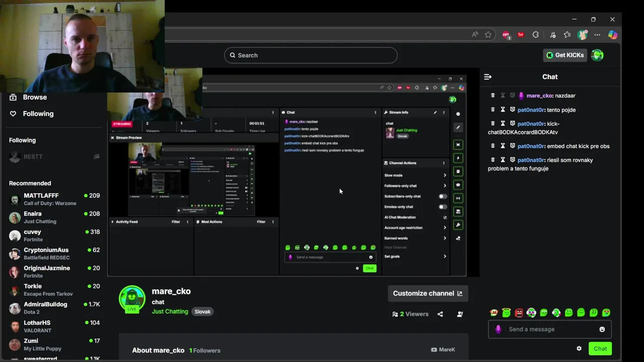Delete the 'riesil som rovnaky' message

(x=493, y=160)
